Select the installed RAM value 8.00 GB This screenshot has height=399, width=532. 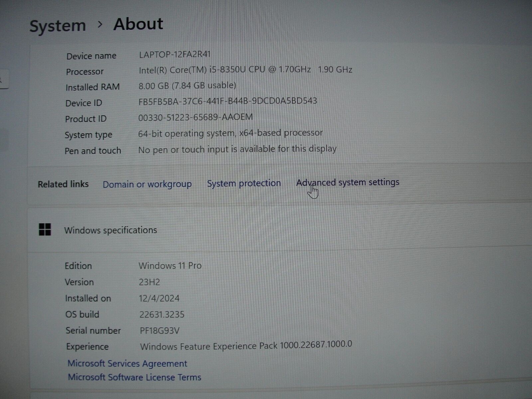[x=187, y=86]
